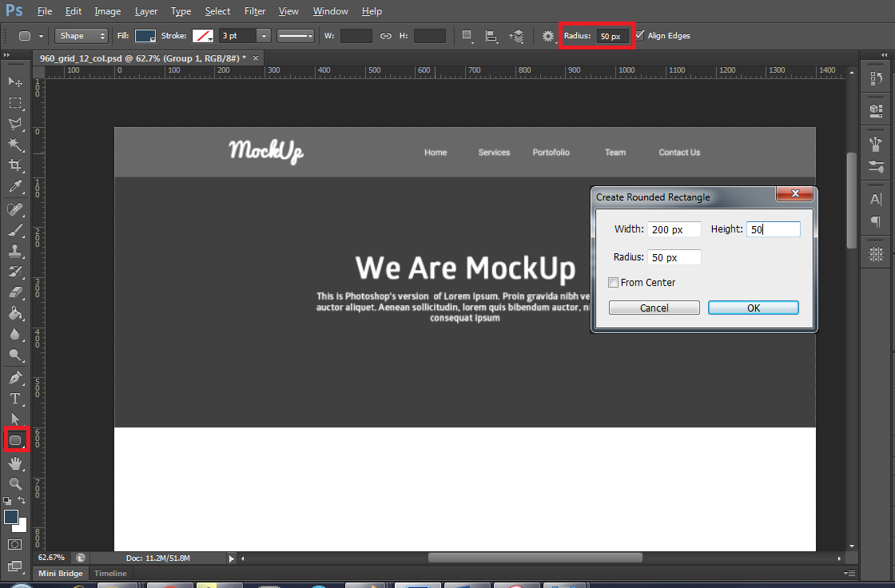Choose the Rounded Rectangle shape tool
This screenshot has height=588, width=895.
click(x=14, y=440)
